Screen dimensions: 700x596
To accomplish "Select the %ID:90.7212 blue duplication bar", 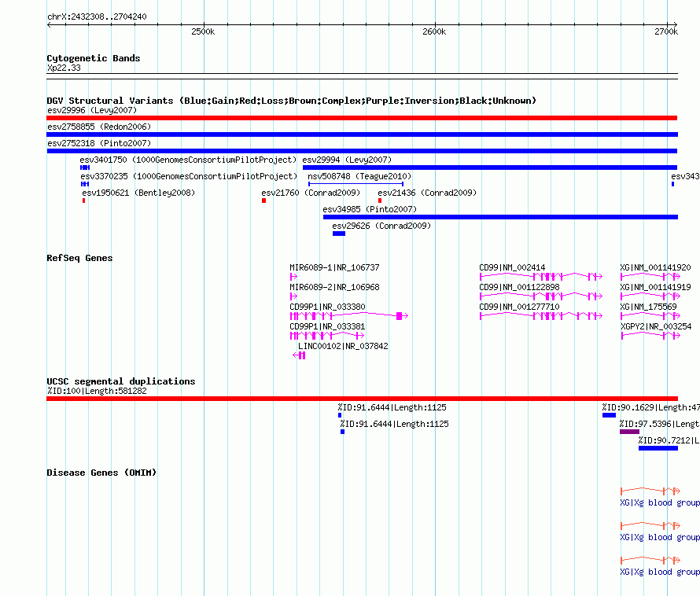I will [x=658, y=448].
